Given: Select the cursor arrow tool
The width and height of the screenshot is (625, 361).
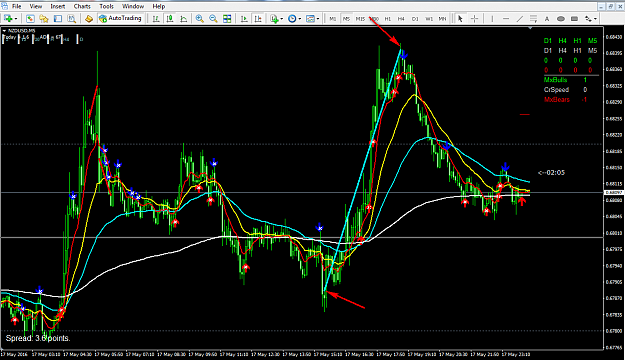Looking at the screenshot, I should [460, 18].
